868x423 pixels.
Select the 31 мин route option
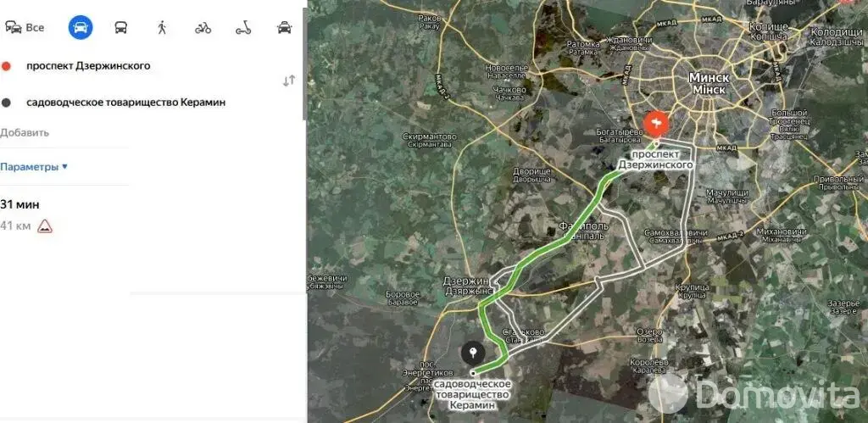20,204
